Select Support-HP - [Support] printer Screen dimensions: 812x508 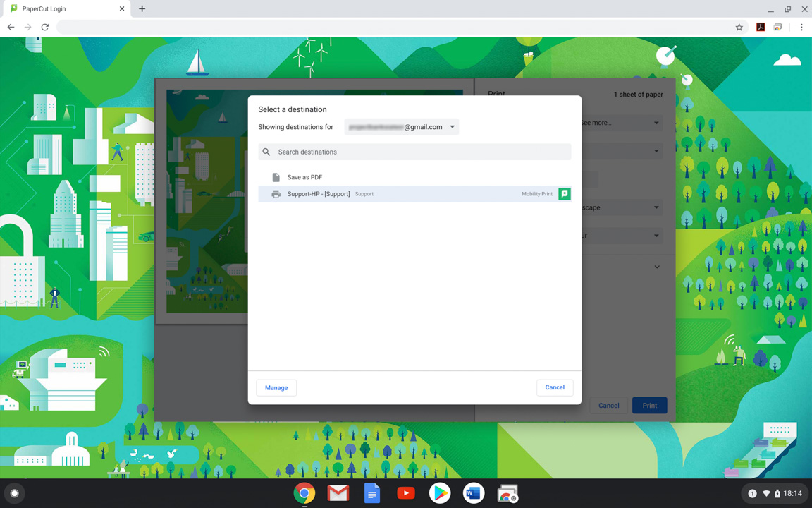[414, 194]
